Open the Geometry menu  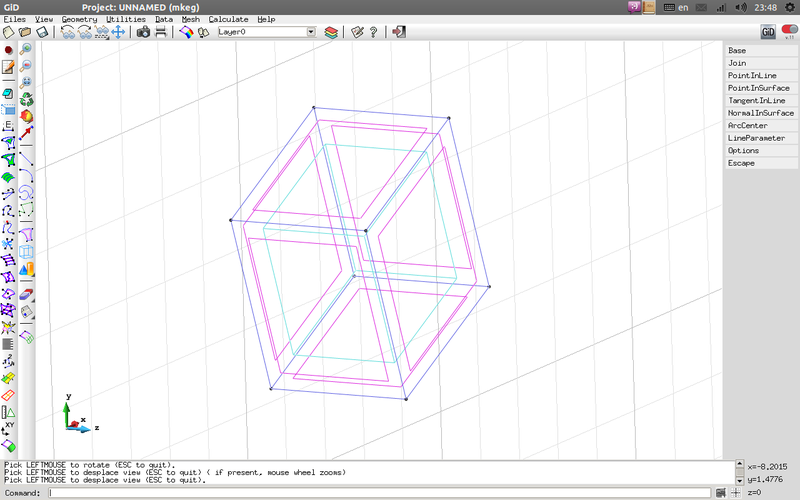tap(79, 19)
